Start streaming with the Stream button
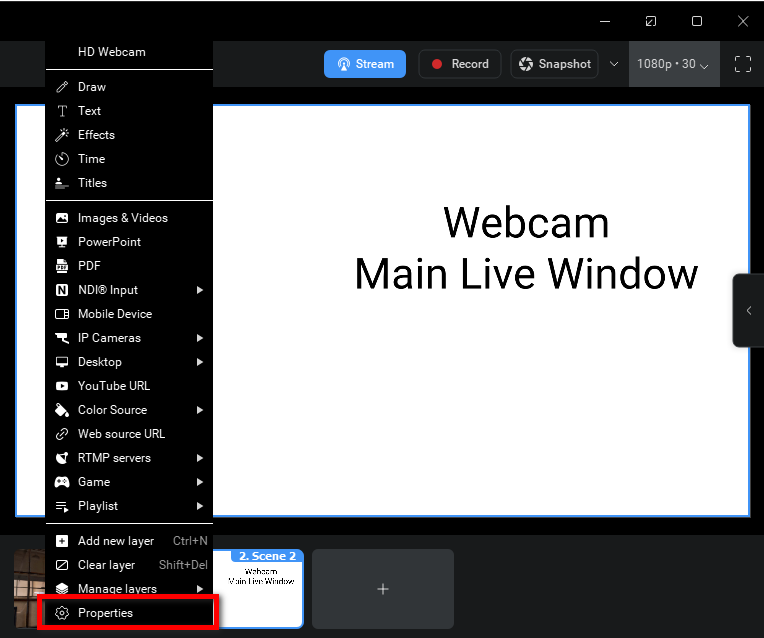Screen dimensions: 764x638 coord(364,64)
